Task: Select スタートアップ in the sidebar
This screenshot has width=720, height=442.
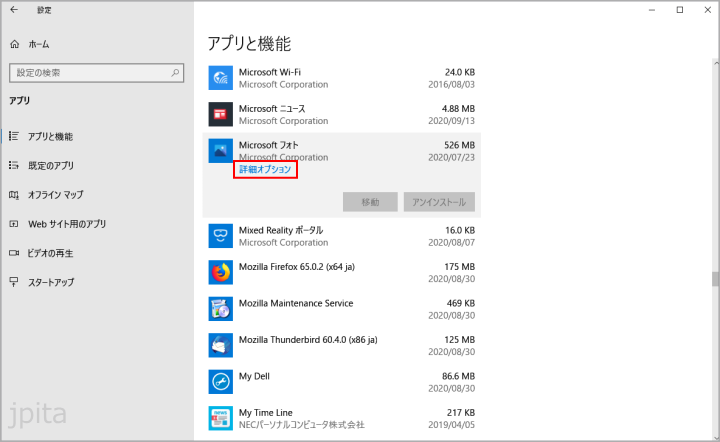Action: [x=50, y=282]
